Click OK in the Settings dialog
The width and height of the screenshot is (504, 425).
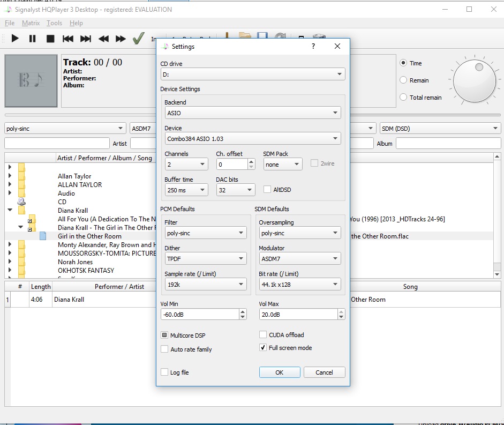(279, 372)
